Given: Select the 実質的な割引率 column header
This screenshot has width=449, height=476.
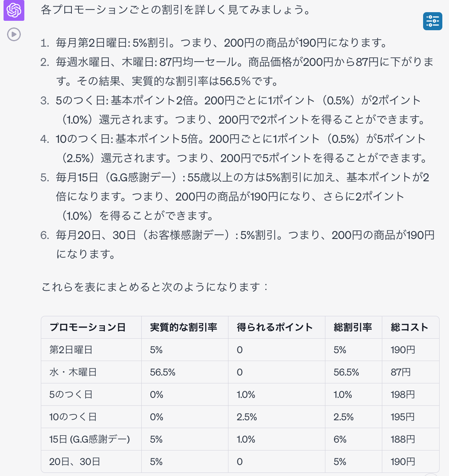Looking at the screenshot, I should [x=183, y=327].
